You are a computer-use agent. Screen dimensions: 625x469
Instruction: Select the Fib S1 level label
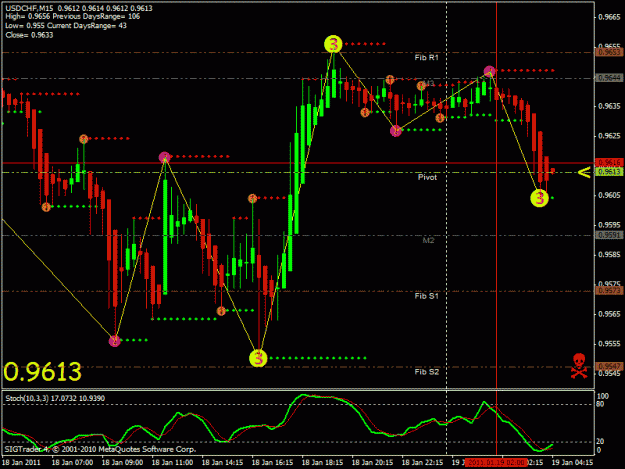pos(426,296)
